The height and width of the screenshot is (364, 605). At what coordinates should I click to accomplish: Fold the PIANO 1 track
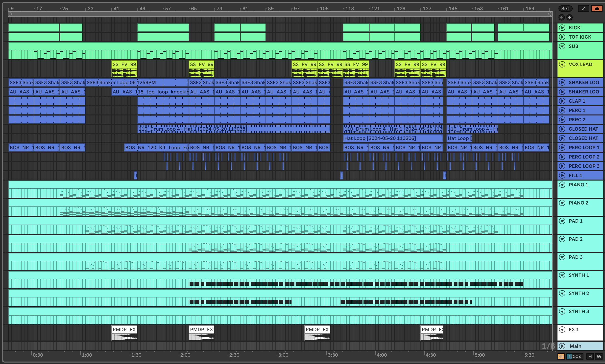(x=562, y=185)
